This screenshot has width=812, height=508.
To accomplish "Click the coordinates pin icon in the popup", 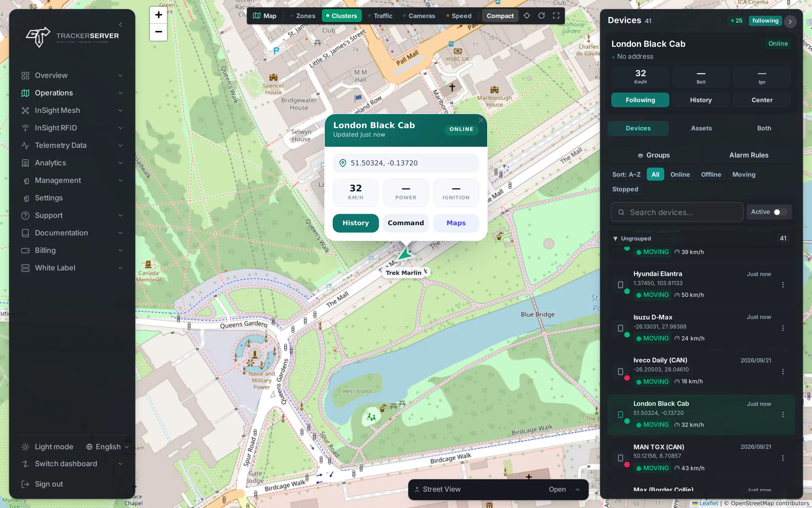I will (342, 163).
